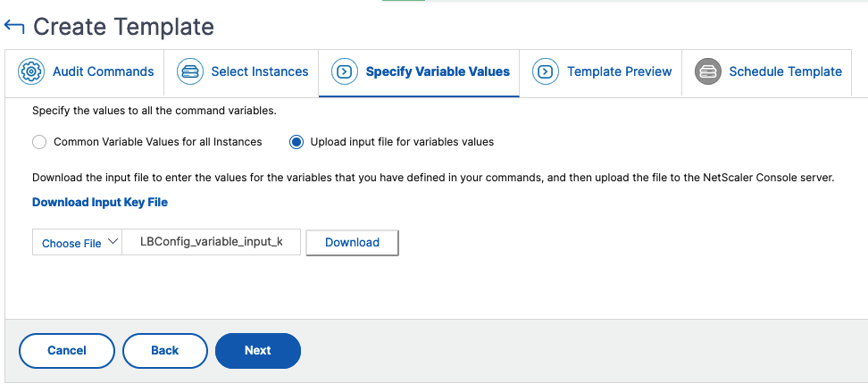Viewport: 868px width, 392px height.
Task: Click the LBConfig_variable_input file name field
Action: (211, 243)
